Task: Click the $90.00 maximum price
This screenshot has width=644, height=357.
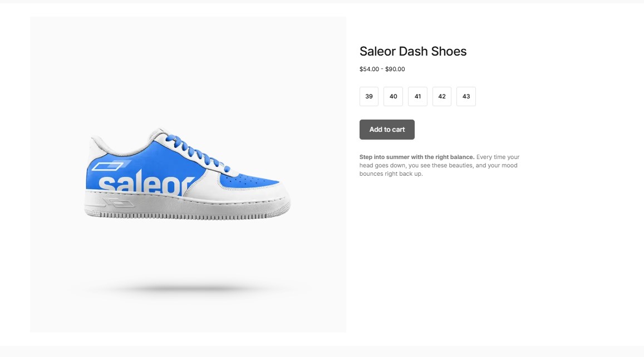Action: pyautogui.click(x=395, y=69)
